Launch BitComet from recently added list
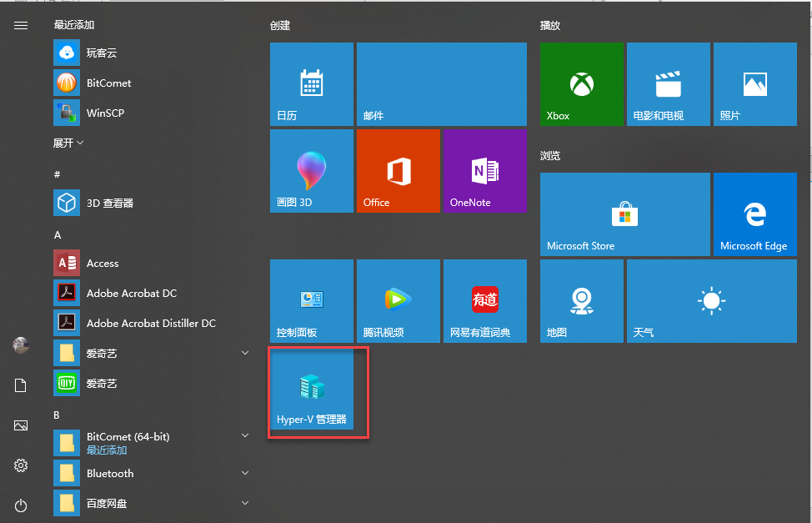The image size is (812, 523). click(x=153, y=83)
